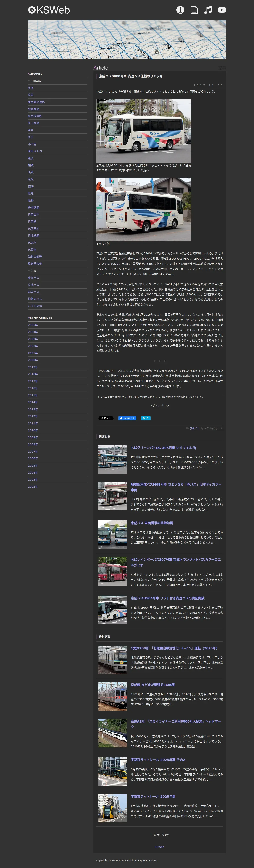Open thumbnail of 車両番号の基礎知識 article

(112, 535)
